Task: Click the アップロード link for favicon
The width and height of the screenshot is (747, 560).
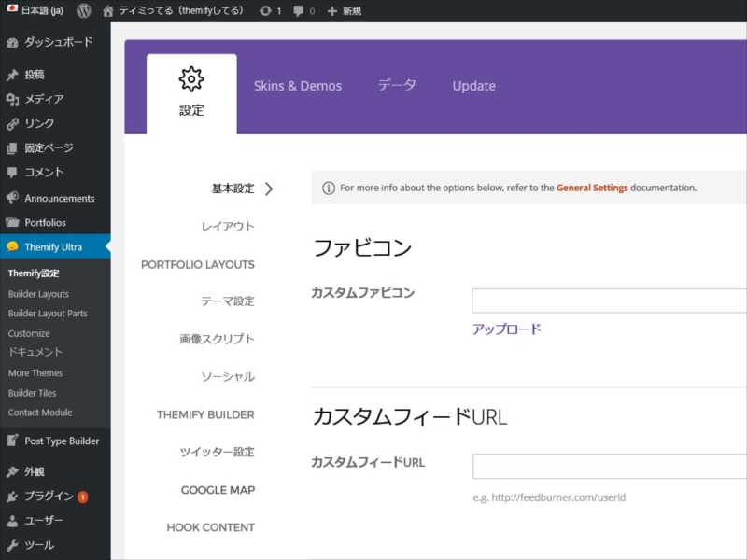Action: 507,329
